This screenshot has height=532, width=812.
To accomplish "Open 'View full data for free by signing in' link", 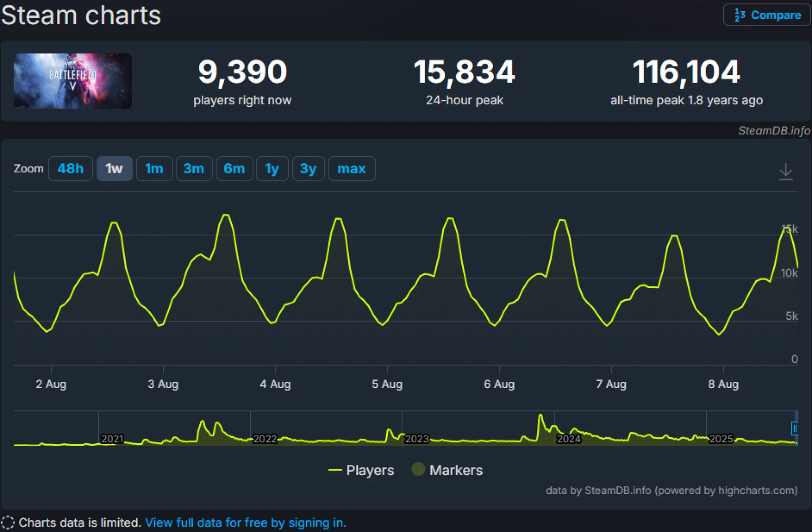I will pos(245,523).
